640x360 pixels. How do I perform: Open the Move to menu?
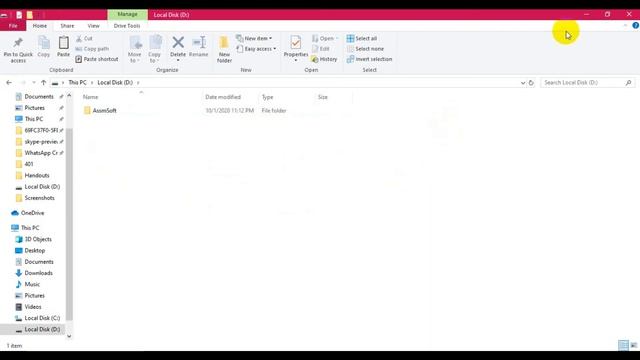point(135,49)
